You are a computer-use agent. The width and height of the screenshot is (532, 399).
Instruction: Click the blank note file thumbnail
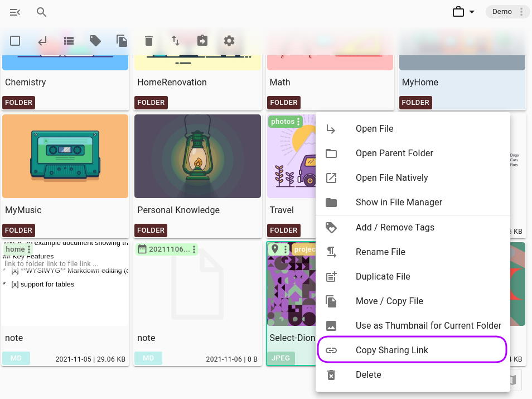tap(197, 284)
